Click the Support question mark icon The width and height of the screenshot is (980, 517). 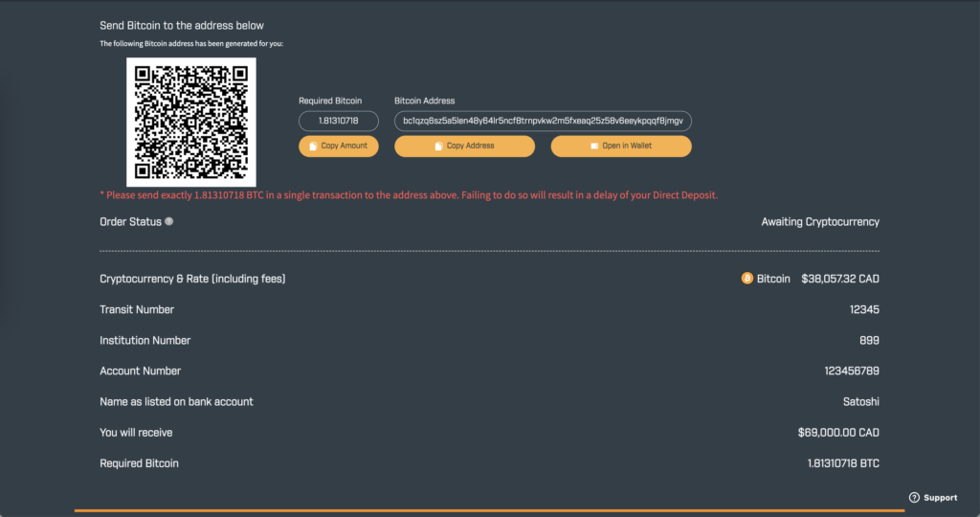[x=914, y=498]
